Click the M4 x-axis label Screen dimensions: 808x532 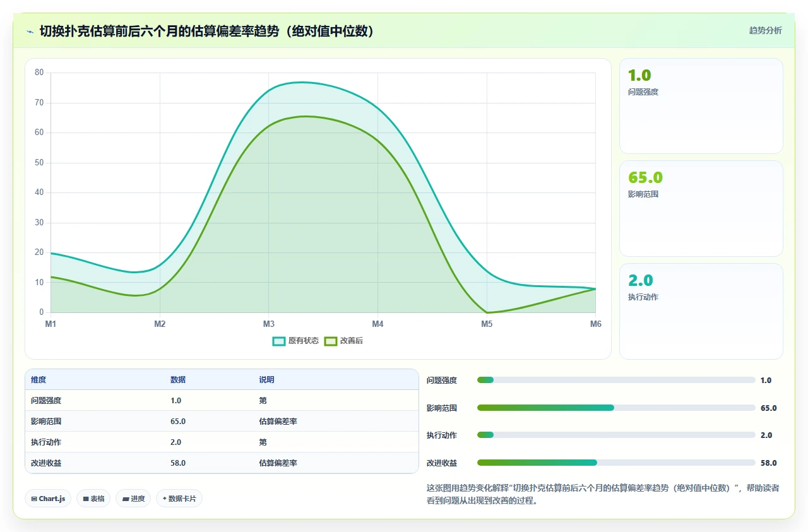click(x=377, y=324)
